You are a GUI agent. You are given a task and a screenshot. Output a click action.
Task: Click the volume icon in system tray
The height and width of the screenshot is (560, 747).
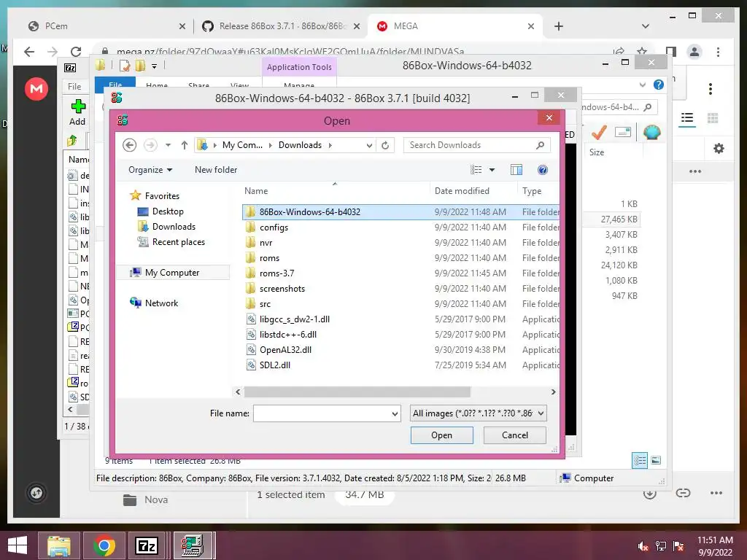(643, 546)
